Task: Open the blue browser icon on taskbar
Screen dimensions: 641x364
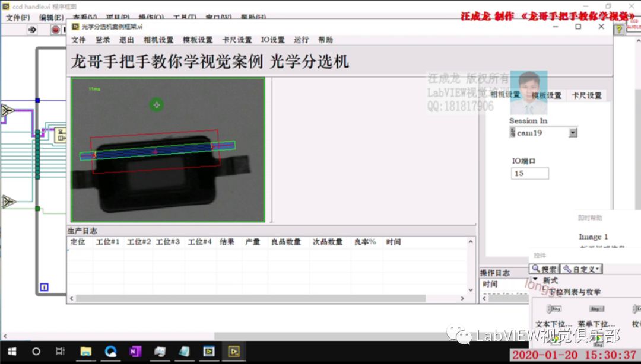Action: [x=111, y=352]
